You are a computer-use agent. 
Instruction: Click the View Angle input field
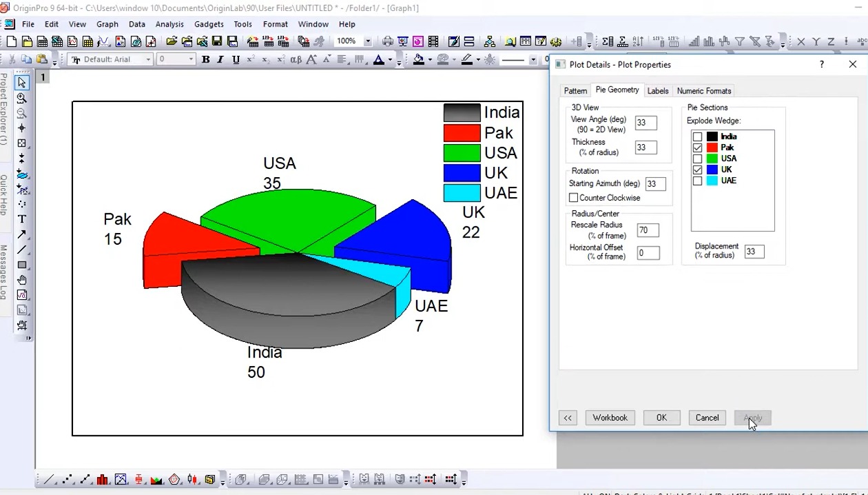645,123
